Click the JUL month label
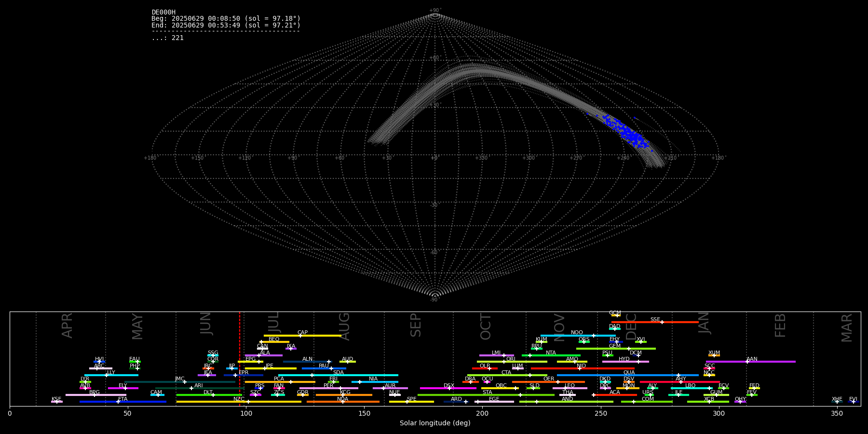This screenshot has height=434, width=868. pyautogui.click(x=273, y=323)
